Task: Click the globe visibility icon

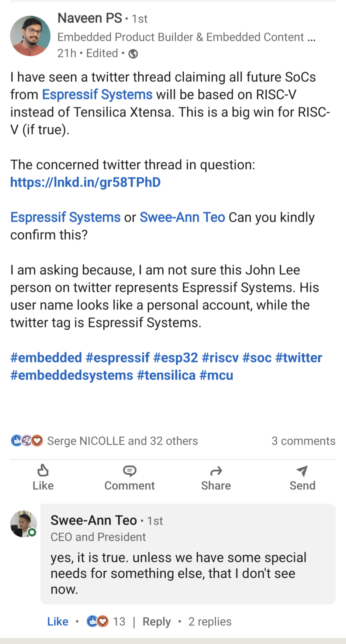Action: pyautogui.click(x=133, y=54)
